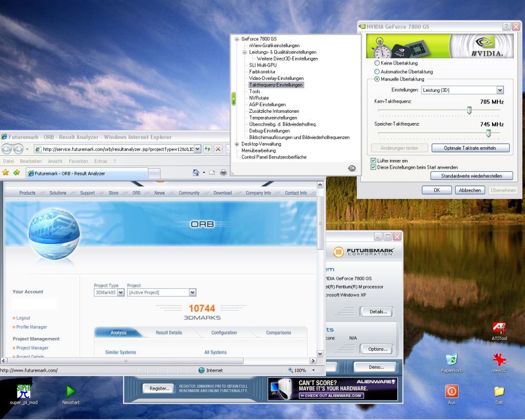Screen dimensions: 525x420
Task: Open the Einstellungen Leistung (3D) dropdown
Action: coord(500,90)
